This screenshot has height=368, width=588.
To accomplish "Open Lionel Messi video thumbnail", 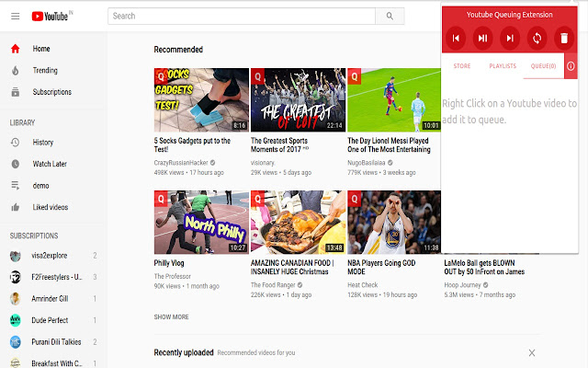I will click(x=394, y=100).
